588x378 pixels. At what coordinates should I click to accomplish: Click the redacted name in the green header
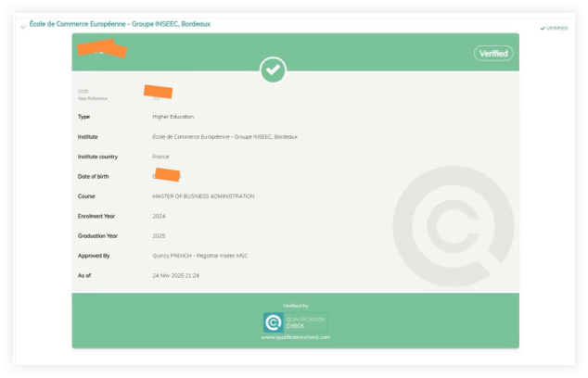click(x=102, y=48)
